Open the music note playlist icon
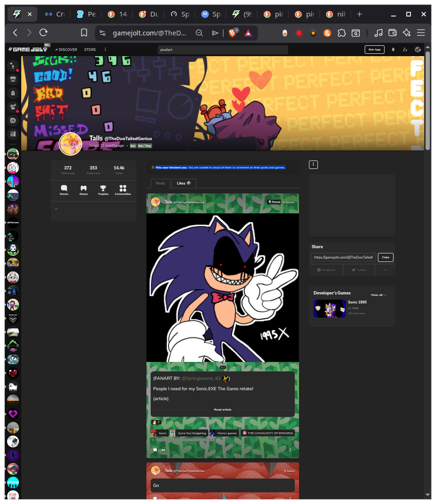 coord(378,33)
